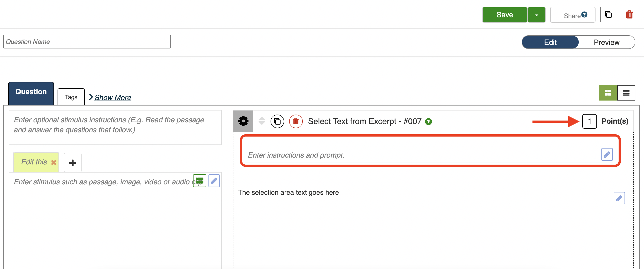Image resolution: width=644 pixels, height=269 pixels.
Task: Switch to the list layout view
Action: [626, 93]
